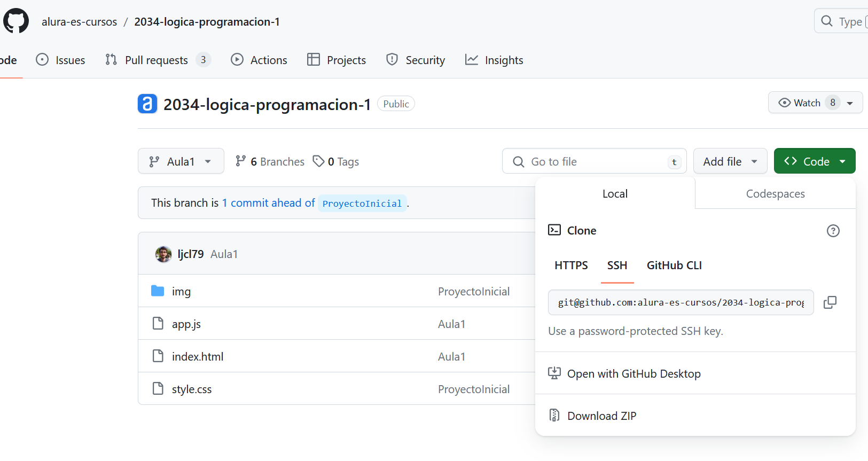Open the img folder

tap(181, 291)
